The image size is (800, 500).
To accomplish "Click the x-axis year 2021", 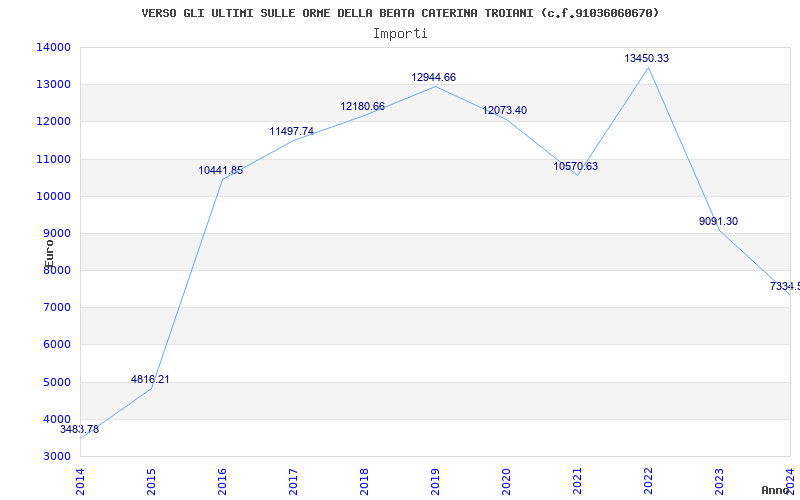I will [x=577, y=482].
